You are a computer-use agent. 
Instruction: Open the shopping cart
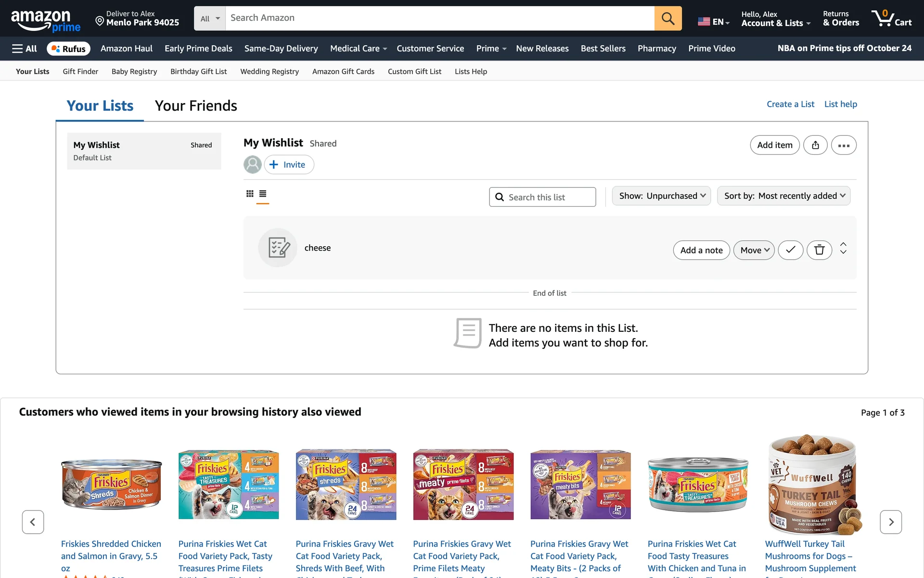click(891, 18)
